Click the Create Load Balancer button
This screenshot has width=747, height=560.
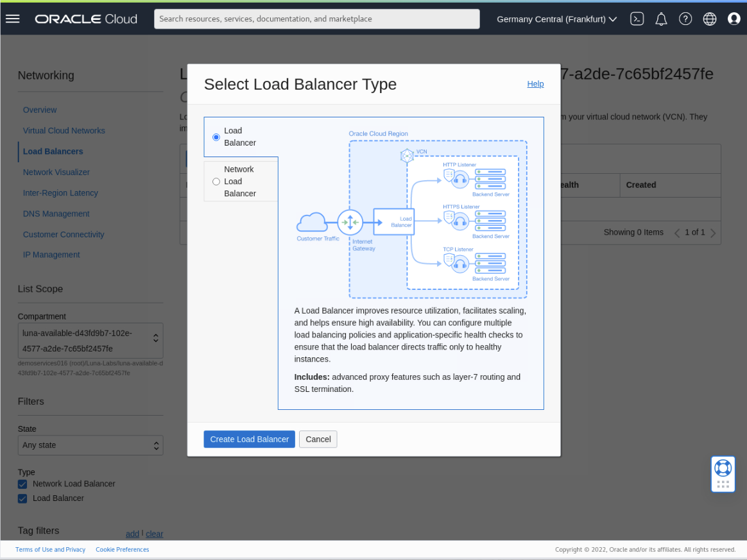coord(249,439)
